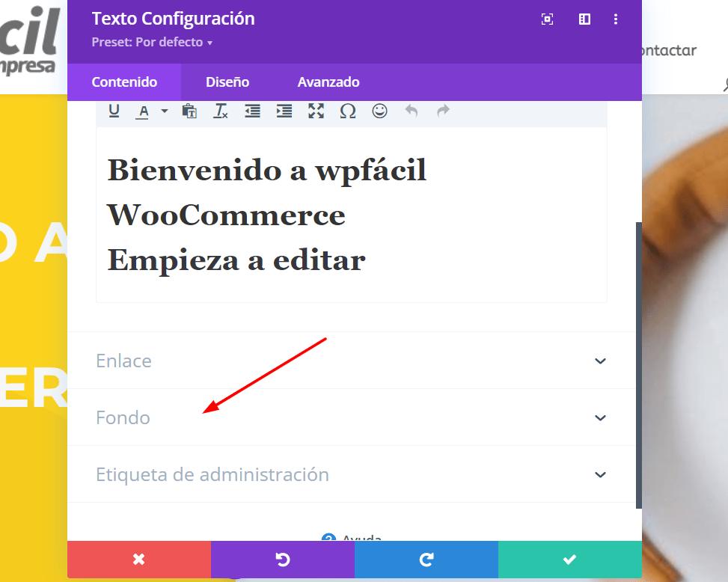The height and width of the screenshot is (582, 728).
Task: Click the editor undo arrow
Action: [x=412, y=111]
